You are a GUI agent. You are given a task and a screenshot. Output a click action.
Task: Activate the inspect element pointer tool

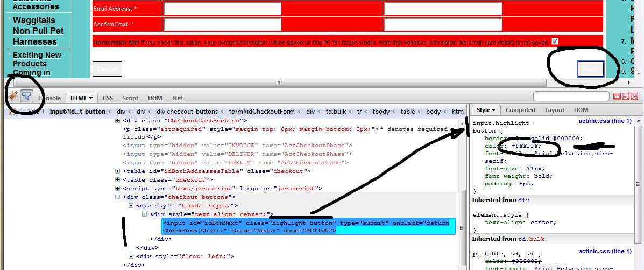tap(27, 96)
